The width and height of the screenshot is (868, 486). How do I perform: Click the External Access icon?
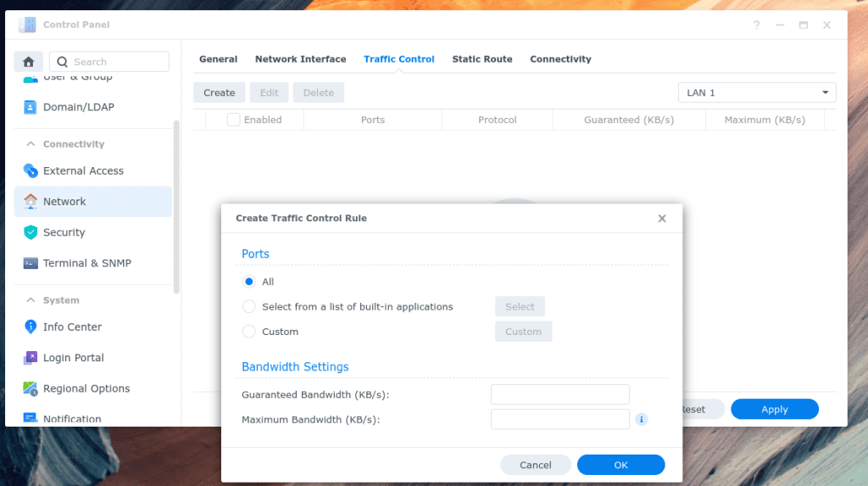click(x=31, y=170)
